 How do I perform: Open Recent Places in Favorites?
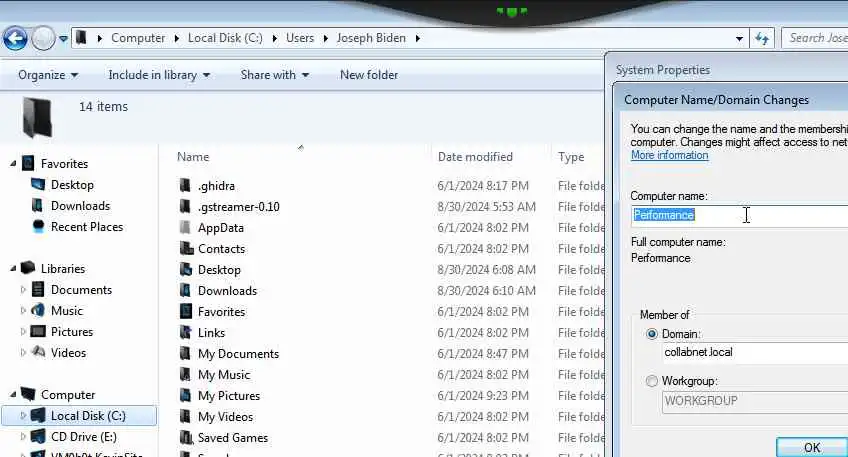[87, 227]
